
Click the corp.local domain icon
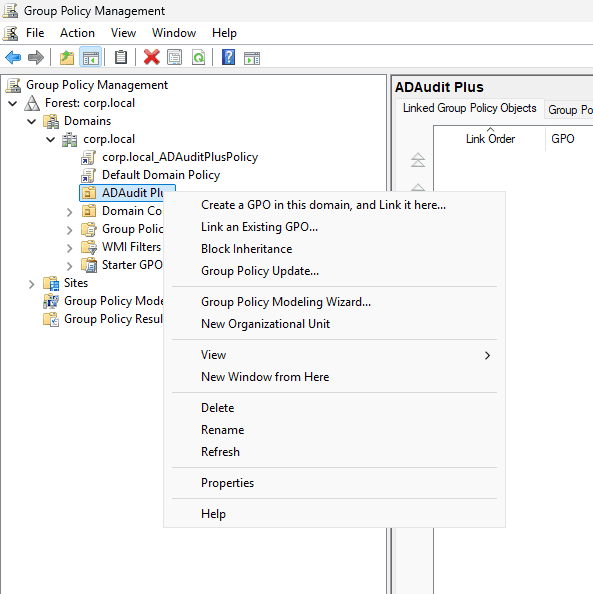(70, 139)
